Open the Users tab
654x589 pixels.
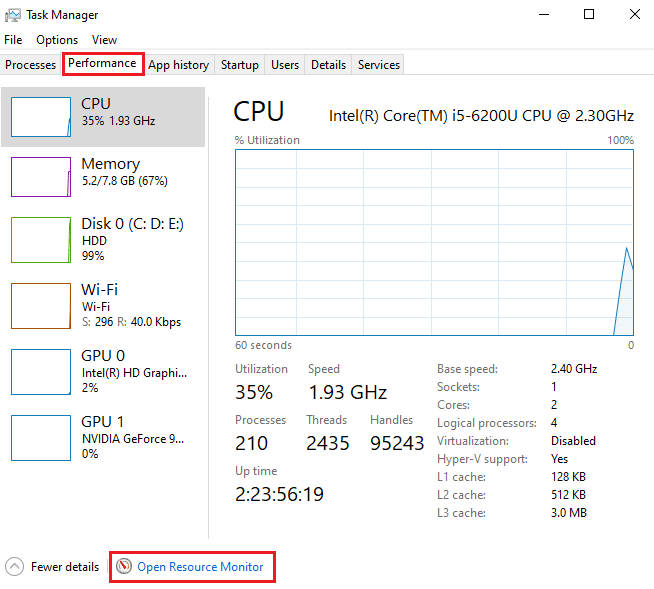point(285,65)
